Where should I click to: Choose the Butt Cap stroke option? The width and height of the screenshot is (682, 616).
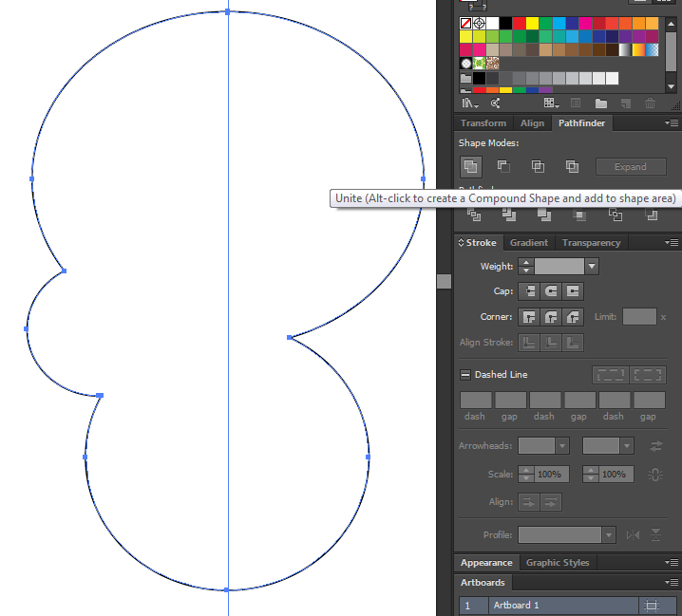pos(529,291)
